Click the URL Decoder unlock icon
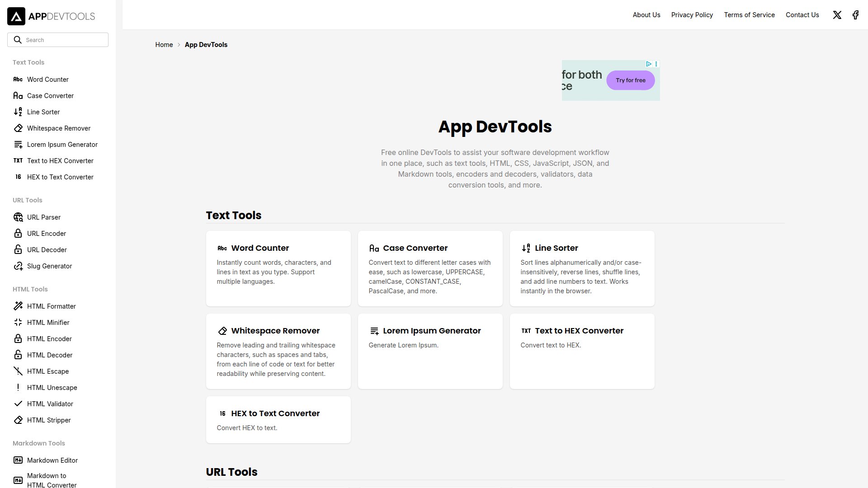The image size is (868, 488). [18, 250]
